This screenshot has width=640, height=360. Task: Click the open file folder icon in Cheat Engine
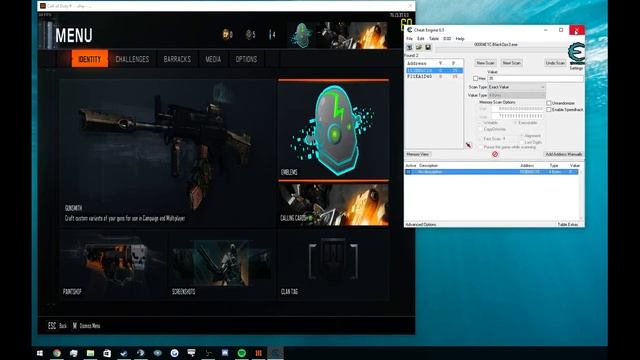418,47
